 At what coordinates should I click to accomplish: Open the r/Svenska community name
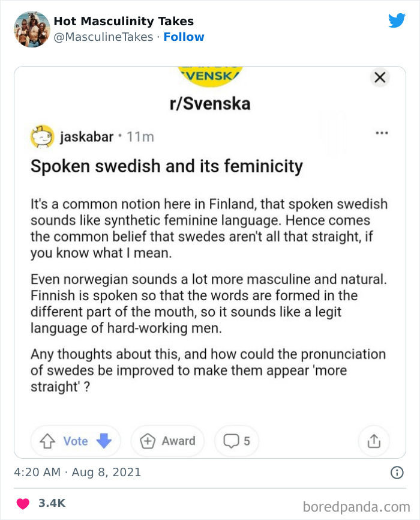(x=209, y=103)
